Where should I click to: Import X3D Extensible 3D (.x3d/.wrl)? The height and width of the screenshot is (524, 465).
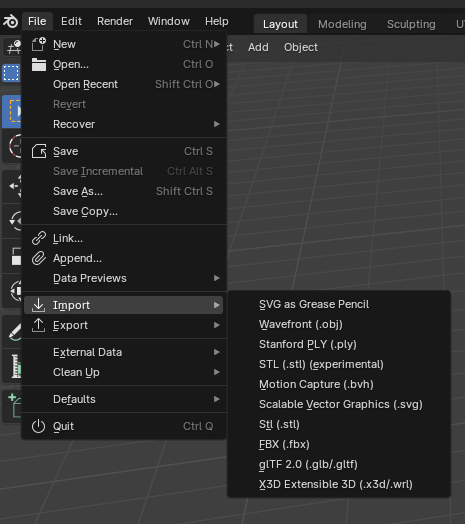339,484
